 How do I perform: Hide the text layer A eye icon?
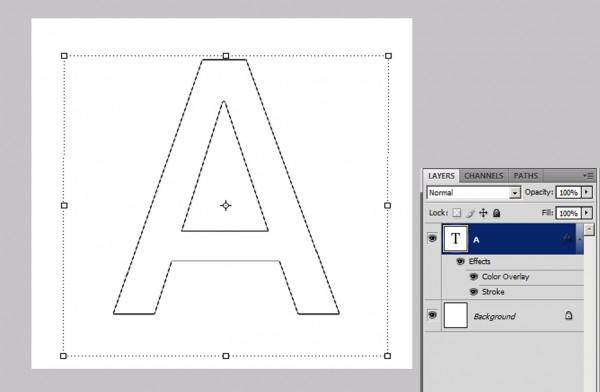(432, 238)
